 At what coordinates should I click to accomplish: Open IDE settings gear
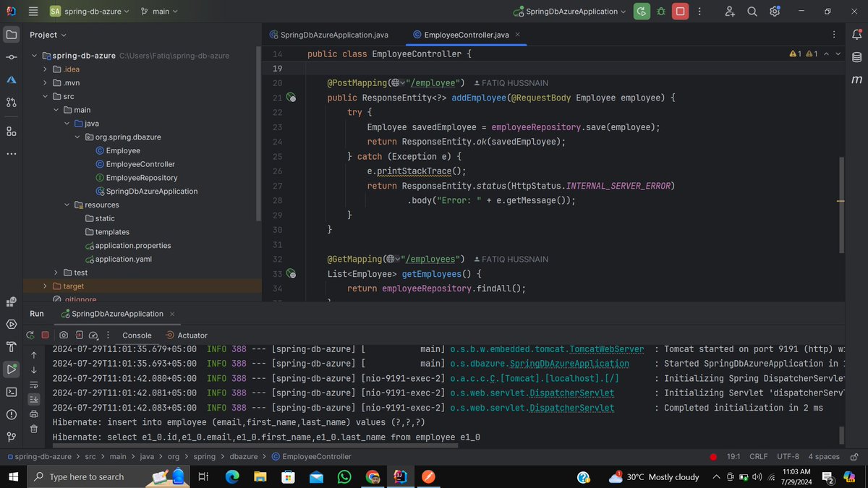click(775, 12)
